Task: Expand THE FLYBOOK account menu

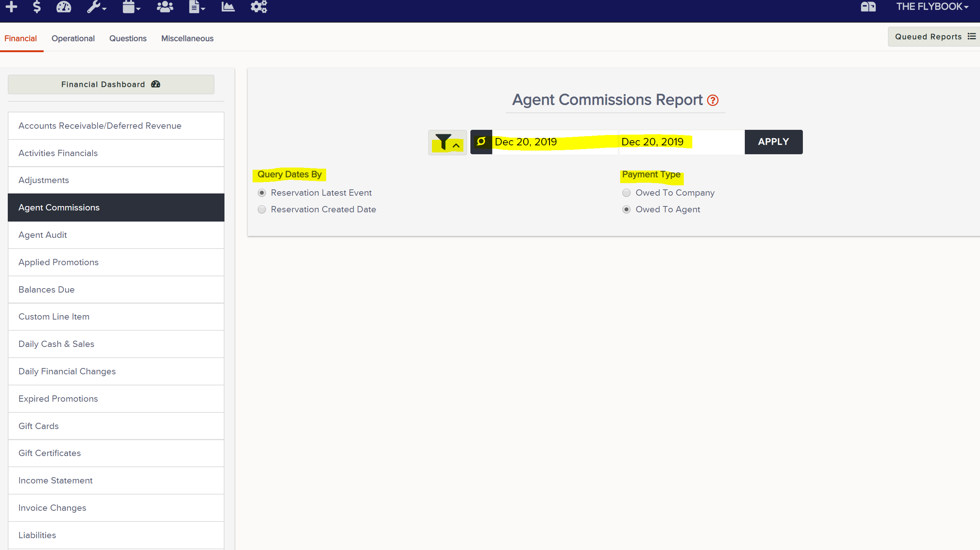Action: pyautogui.click(x=932, y=6)
